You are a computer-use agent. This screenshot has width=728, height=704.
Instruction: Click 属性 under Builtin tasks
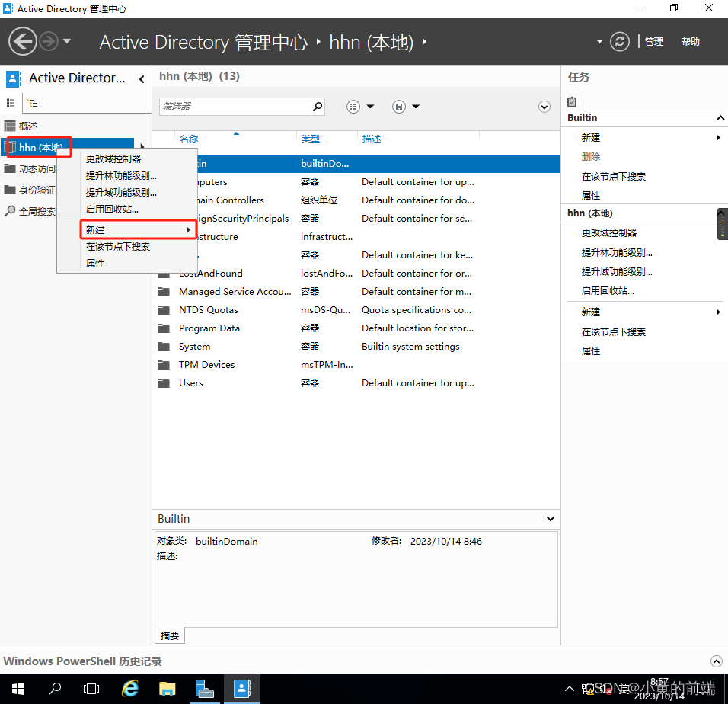pyautogui.click(x=591, y=196)
